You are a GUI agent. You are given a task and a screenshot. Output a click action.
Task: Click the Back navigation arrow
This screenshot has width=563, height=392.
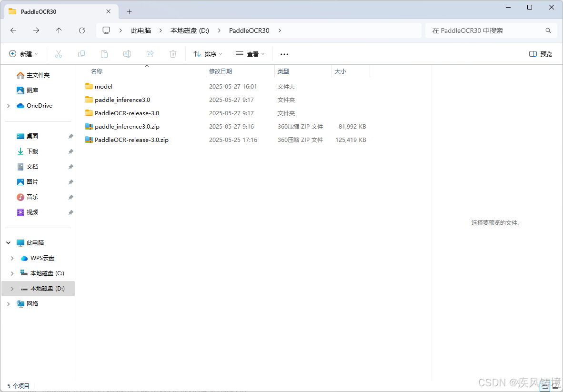coord(13,30)
